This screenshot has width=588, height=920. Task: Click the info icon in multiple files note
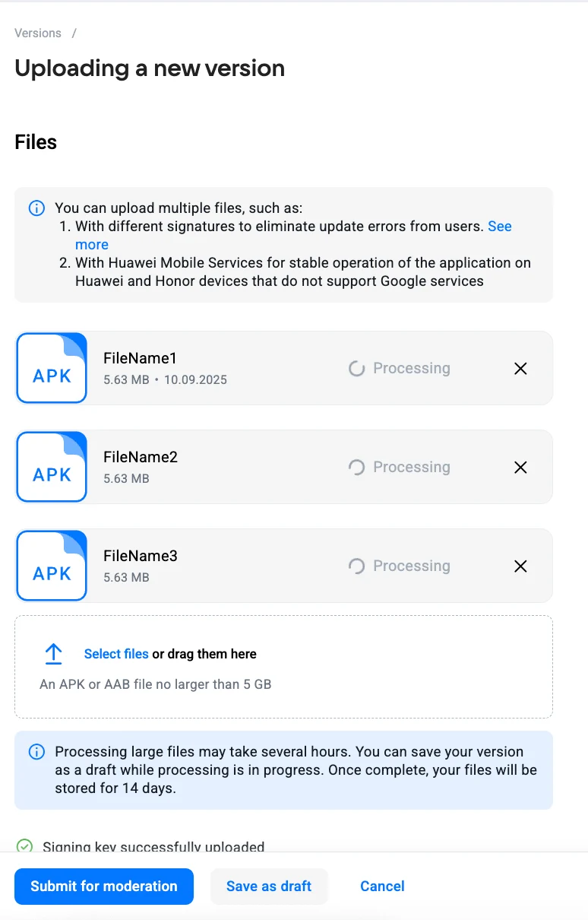point(36,208)
